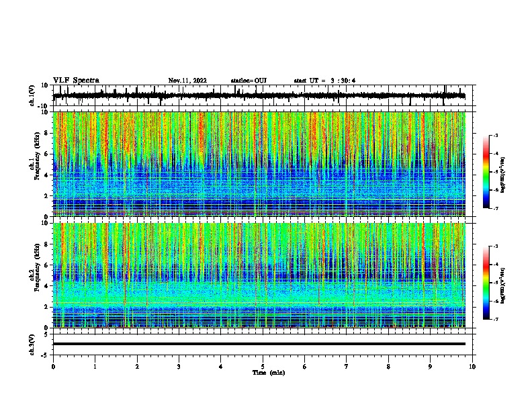Click the "Time (min)" axis label
532x411 pixels.
[x=269, y=373]
